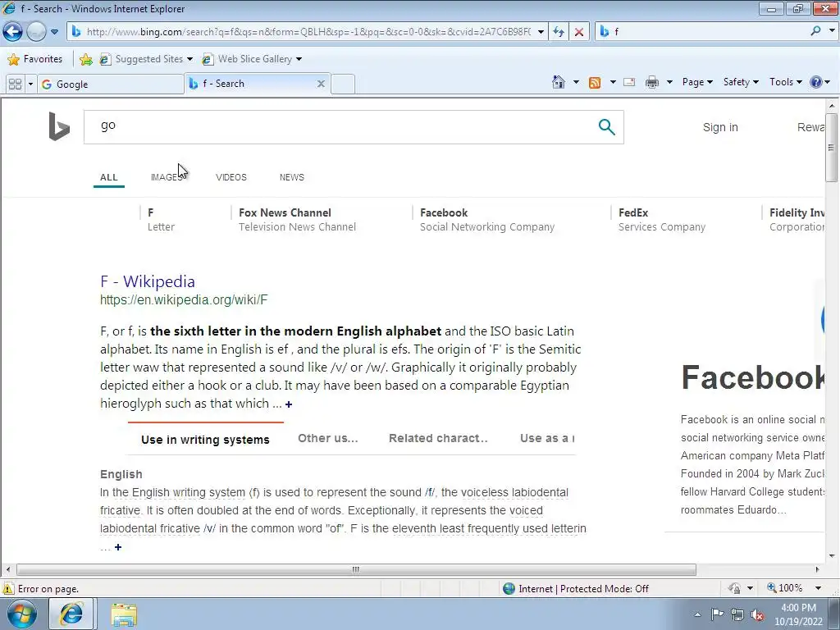Viewport: 840px width, 630px height.
Task: Click the Bing logo
Action: point(59,126)
